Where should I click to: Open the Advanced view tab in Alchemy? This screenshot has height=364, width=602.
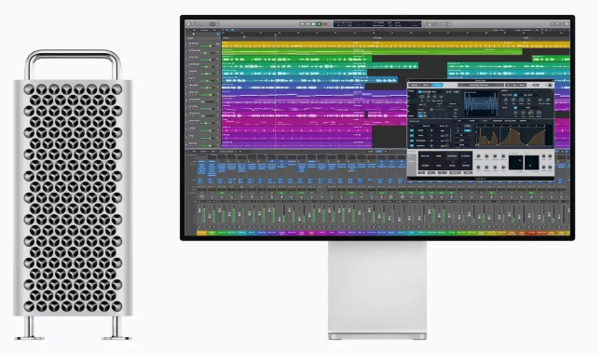(x=437, y=85)
